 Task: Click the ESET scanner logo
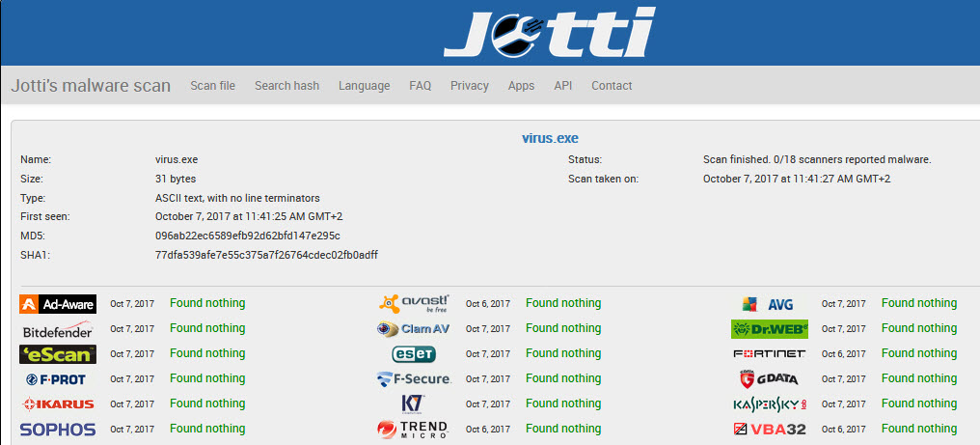pyautogui.click(x=414, y=354)
